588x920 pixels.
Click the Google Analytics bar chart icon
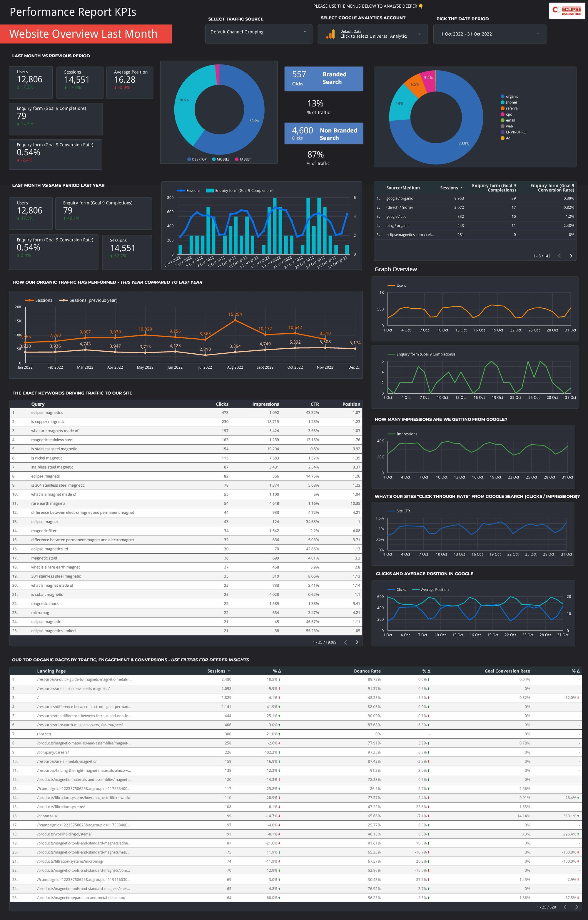[x=330, y=34]
